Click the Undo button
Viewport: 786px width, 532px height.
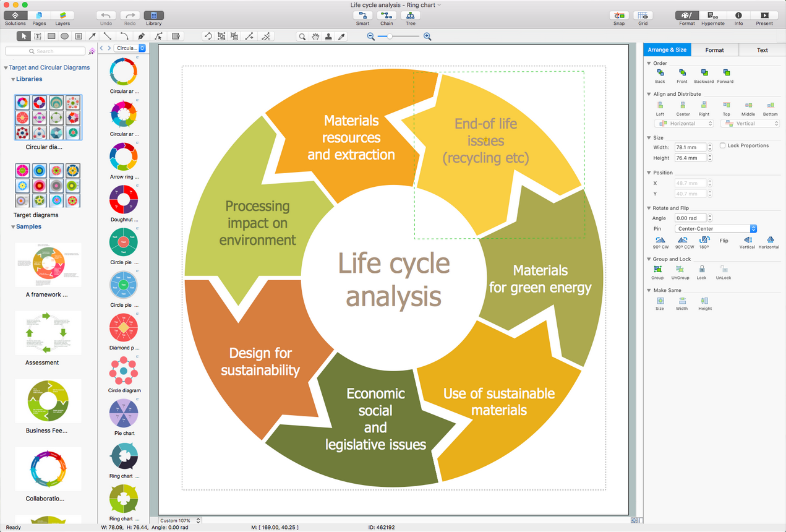106,15
